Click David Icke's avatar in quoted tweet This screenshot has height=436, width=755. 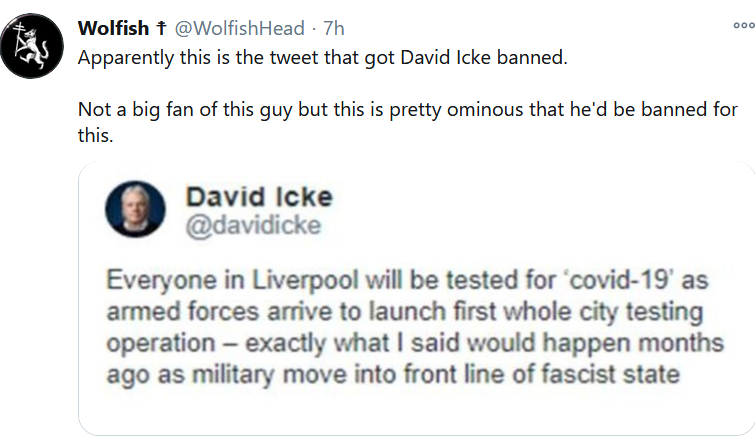point(137,210)
